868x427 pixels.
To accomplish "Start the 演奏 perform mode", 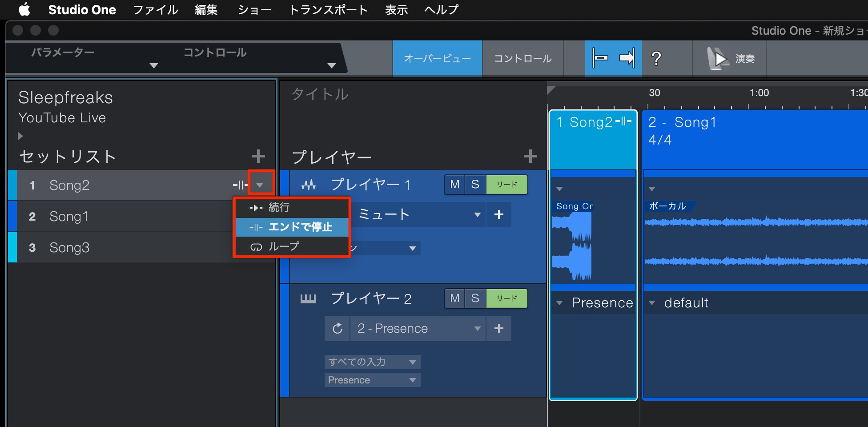I will coord(730,58).
